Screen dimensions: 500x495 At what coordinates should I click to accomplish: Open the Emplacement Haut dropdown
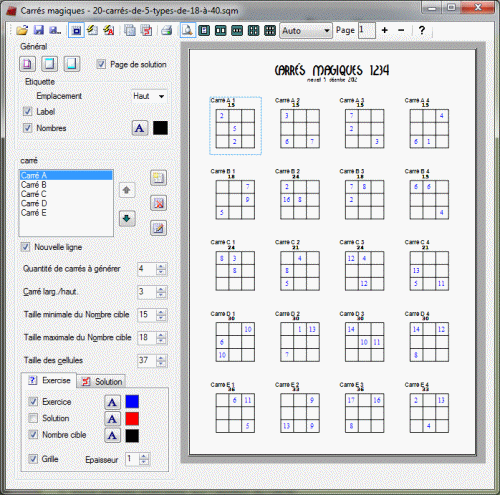tap(149, 96)
